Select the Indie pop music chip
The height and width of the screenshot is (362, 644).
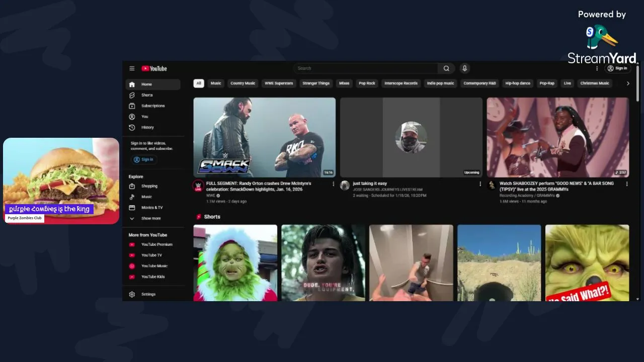tap(440, 83)
